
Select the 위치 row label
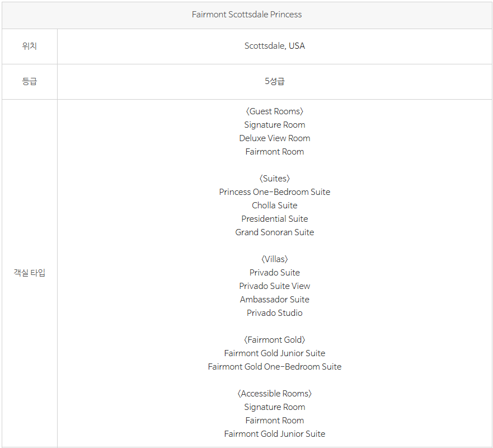click(29, 46)
